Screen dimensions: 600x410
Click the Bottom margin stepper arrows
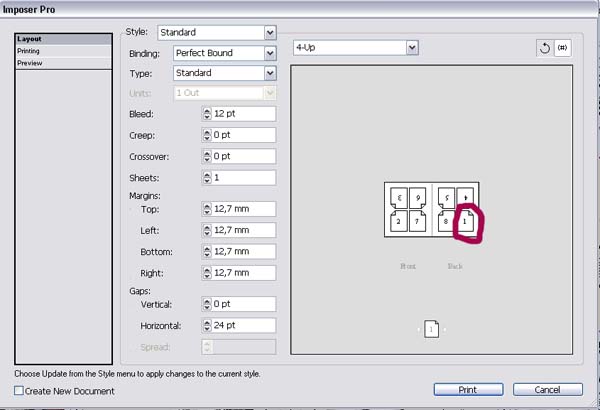click(207, 252)
